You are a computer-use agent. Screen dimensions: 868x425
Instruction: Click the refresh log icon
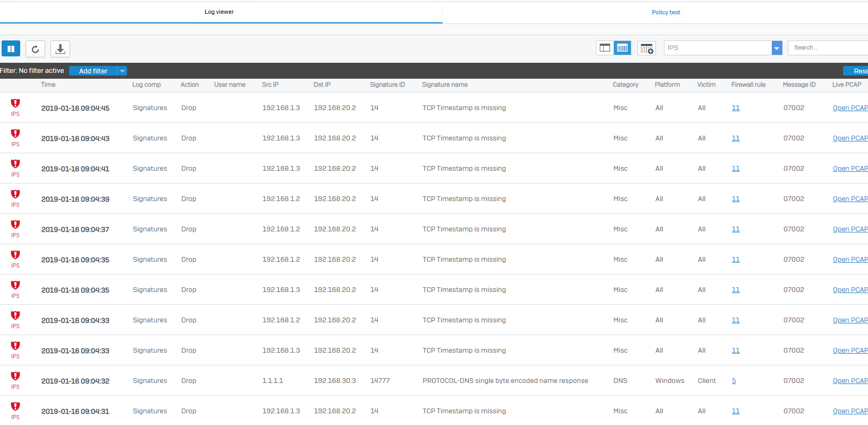(35, 49)
